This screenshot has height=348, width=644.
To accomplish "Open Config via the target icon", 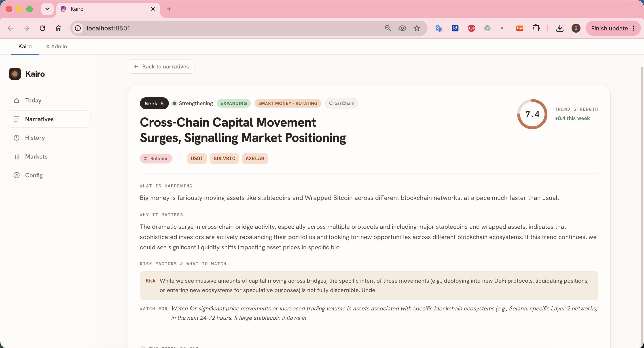I will (17, 175).
